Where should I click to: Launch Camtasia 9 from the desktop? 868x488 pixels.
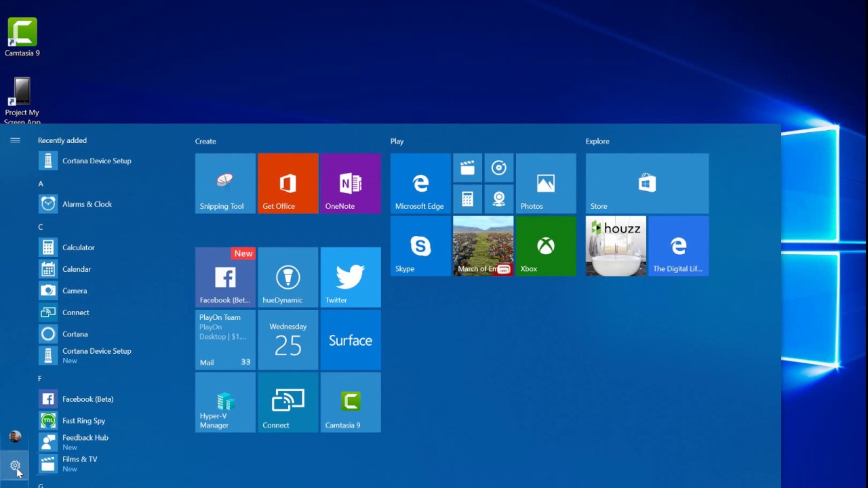[x=22, y=30]
